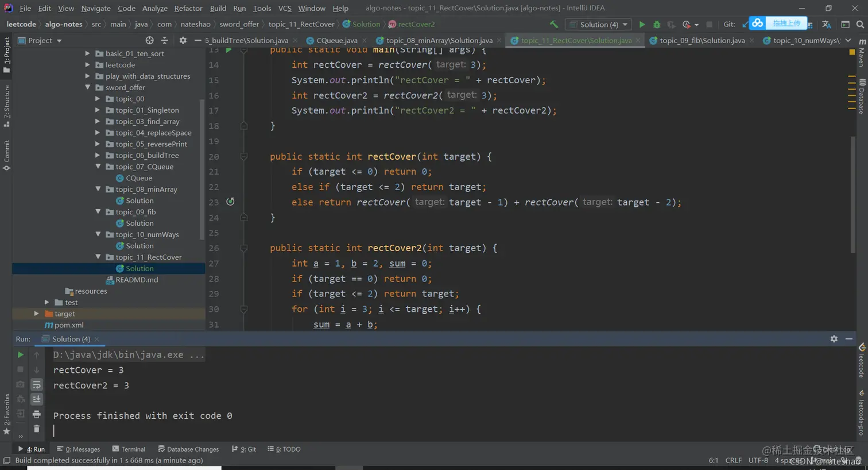
Task: Open Project panel settings gear
Action: coord(183,40)
